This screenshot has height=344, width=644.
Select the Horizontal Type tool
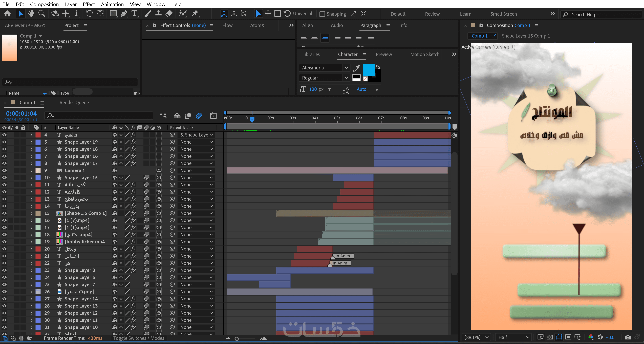(135, 14)
